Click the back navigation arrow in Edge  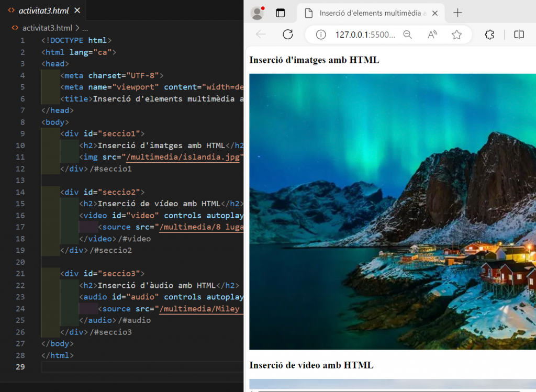[x=261, y=35]
